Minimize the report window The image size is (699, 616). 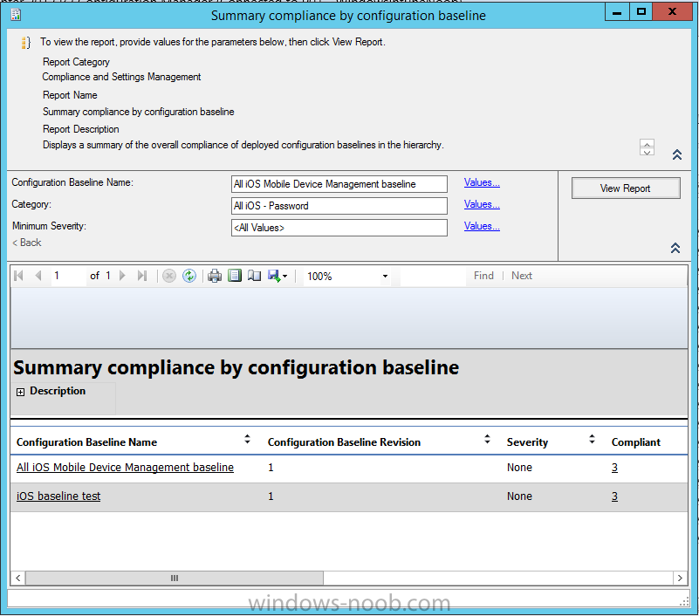point(617,12)
